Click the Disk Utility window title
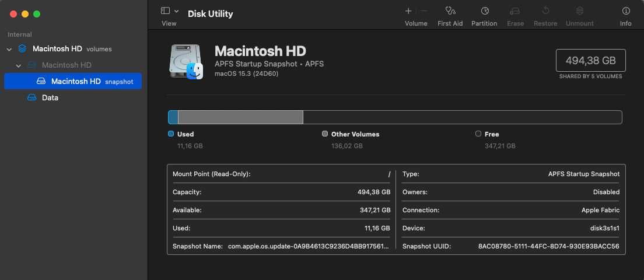 coord(210,13)
